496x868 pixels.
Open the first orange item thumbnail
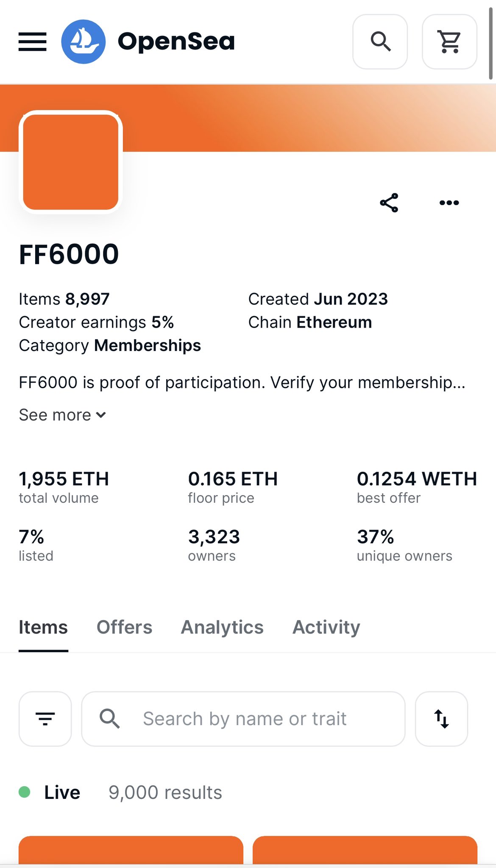[131, 850]
